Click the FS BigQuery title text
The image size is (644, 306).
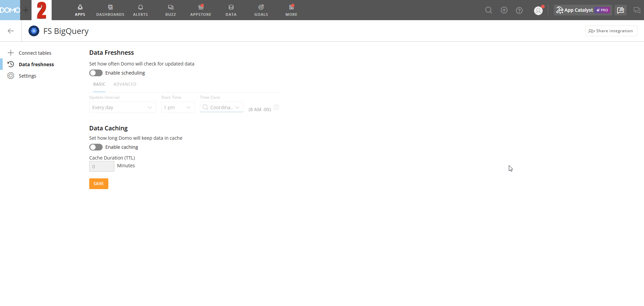tap(66, 31)
